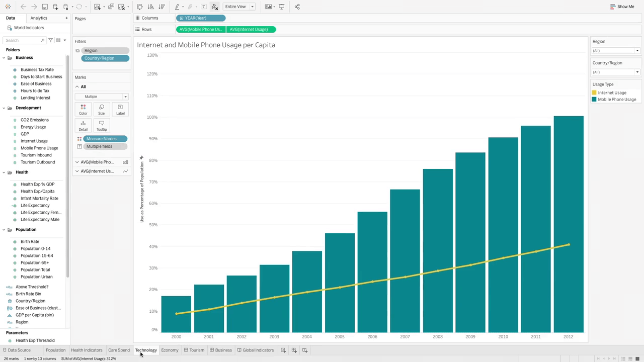Viewport: 644px width, 362px height.
Task: Open the Region filter dropdown
Action: click(616, 50)
